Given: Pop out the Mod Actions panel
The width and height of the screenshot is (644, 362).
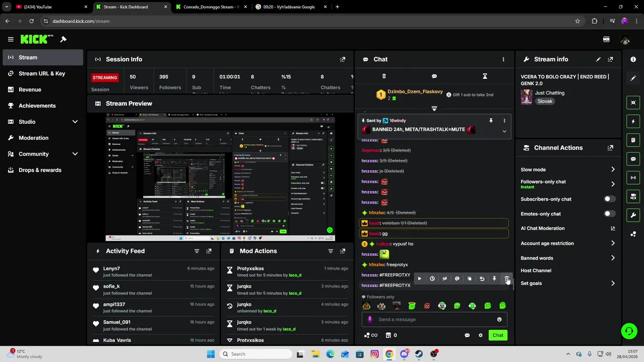Looking at the screenshot, I should (343, 251).
